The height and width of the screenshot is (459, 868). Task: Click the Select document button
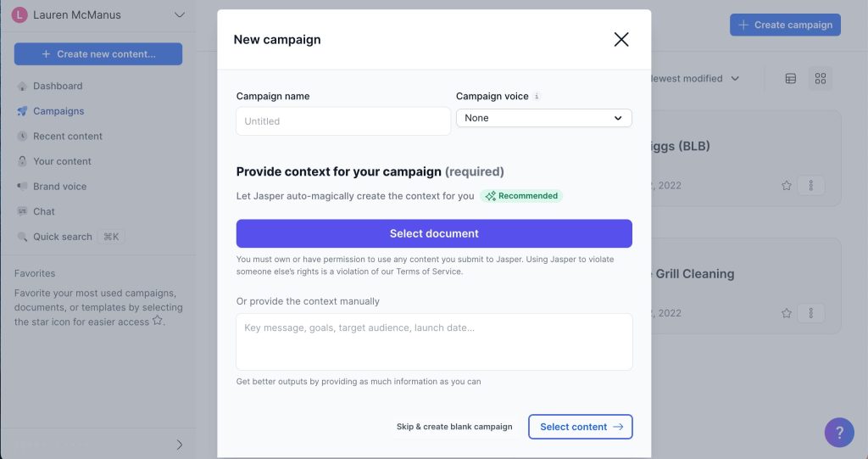434,233
